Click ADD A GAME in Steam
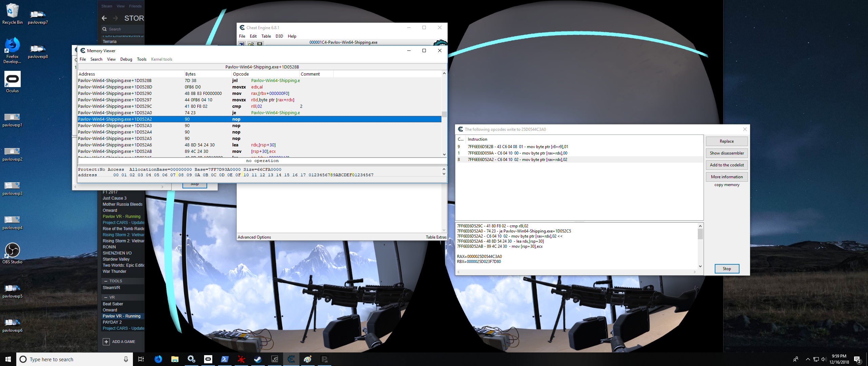The width and height of the screenshot is (868, 366). tap(123, 342)
